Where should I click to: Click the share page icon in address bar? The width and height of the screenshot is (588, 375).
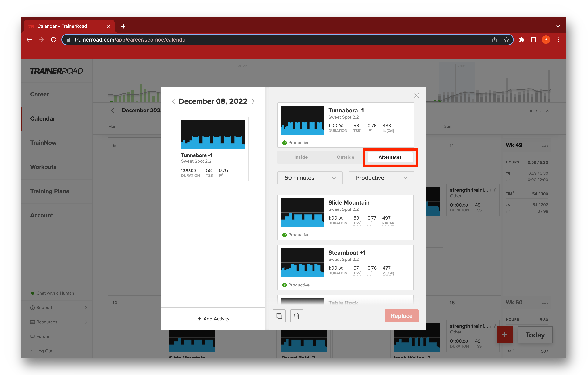point(494,40)
